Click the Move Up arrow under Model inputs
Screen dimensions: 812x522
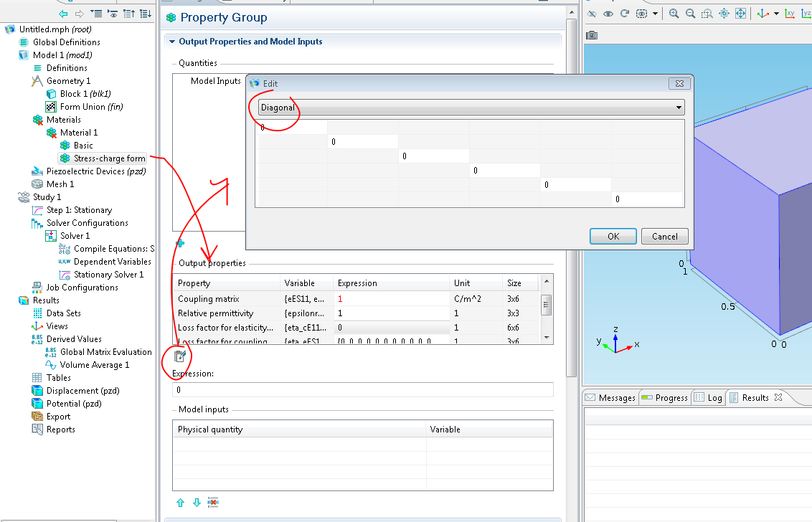click(x=181, y=503)
